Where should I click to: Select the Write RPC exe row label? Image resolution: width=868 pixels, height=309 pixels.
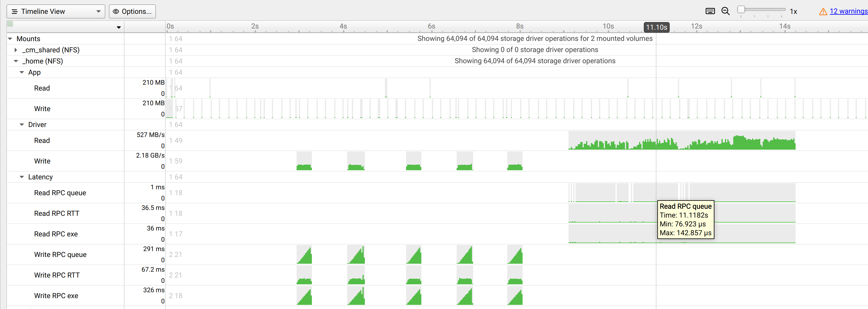pos(56,295)
